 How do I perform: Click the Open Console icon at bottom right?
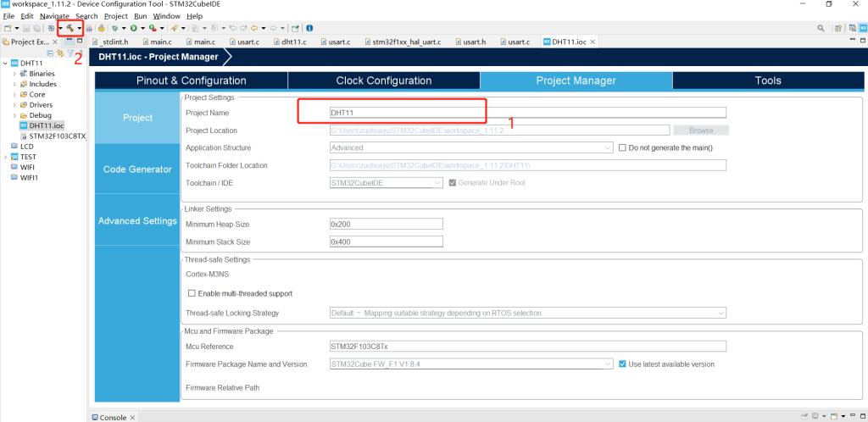point(834,416)
